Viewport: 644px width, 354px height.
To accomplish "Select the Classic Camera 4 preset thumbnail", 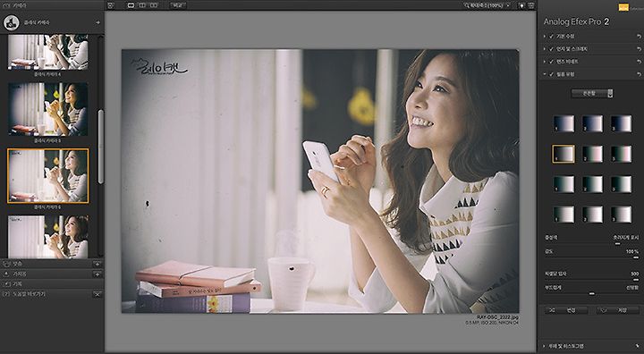I will click(48, 52).
